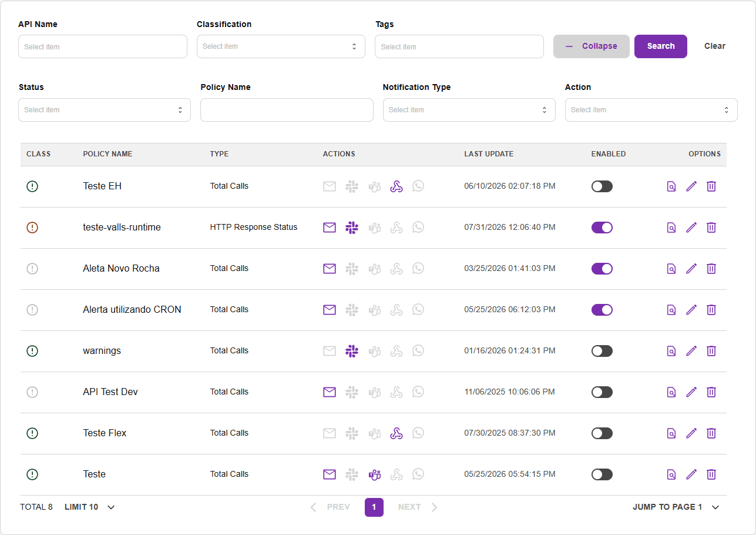Edit the warnings policy
The image size is (756, 535).
[691, 351]
